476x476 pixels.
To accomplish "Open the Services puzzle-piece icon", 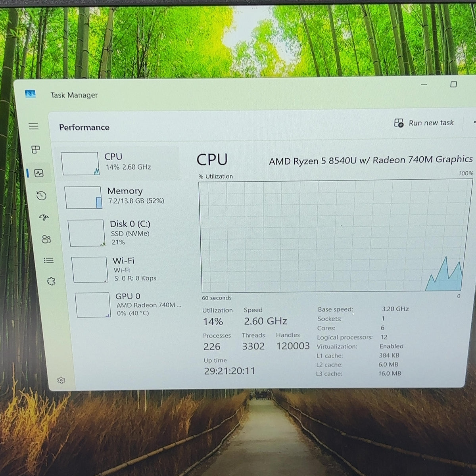I will (51, 282).
